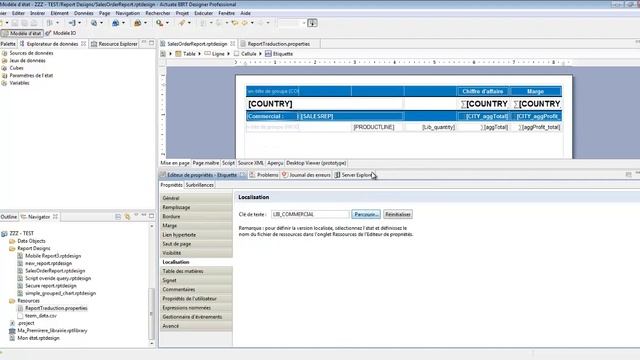Expand the breadcrumb arrow after Table
Screen dimensions: 640x360
tap(200, 54)
